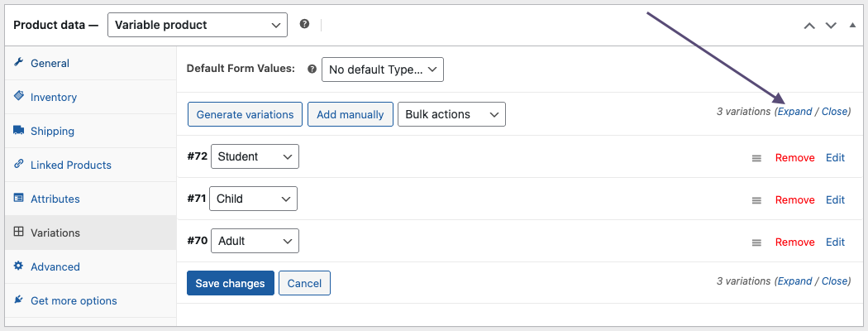868x331 pixels.
Task: Remove the Adult variation #70
Action: coord(794,242)
